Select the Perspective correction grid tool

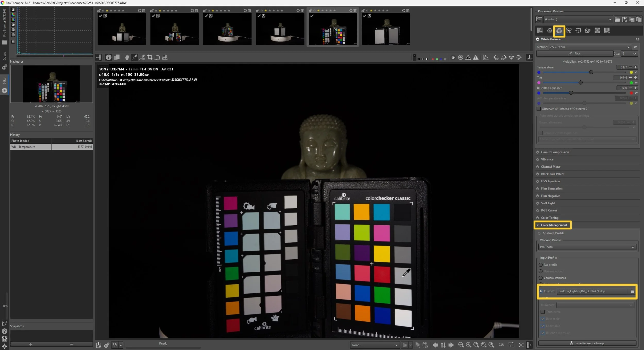(x=165, y=57)
